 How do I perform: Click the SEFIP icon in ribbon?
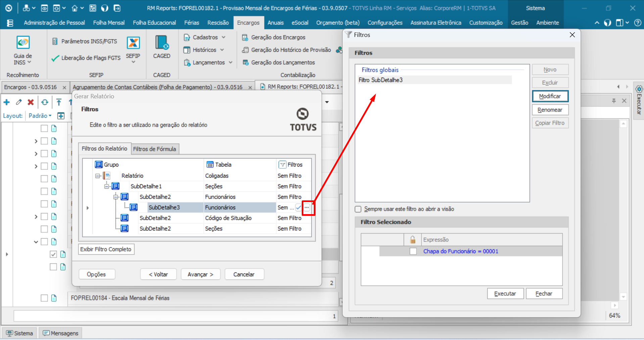click(133, 43)
